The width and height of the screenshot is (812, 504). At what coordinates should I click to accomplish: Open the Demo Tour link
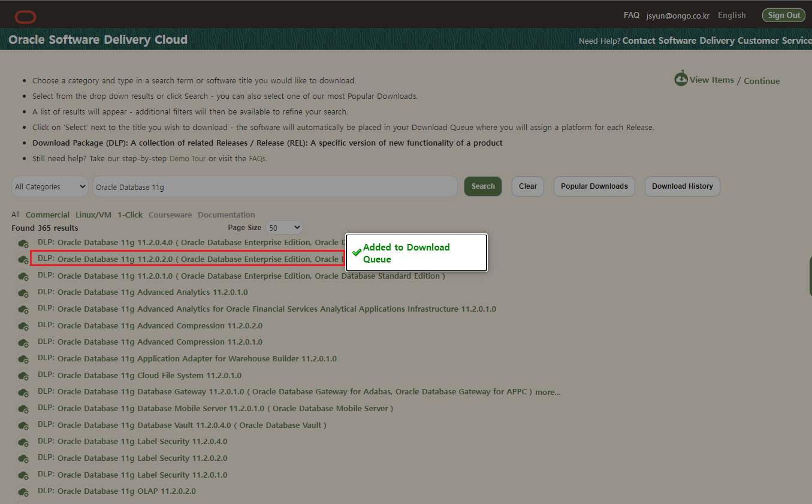pos(188,159)
